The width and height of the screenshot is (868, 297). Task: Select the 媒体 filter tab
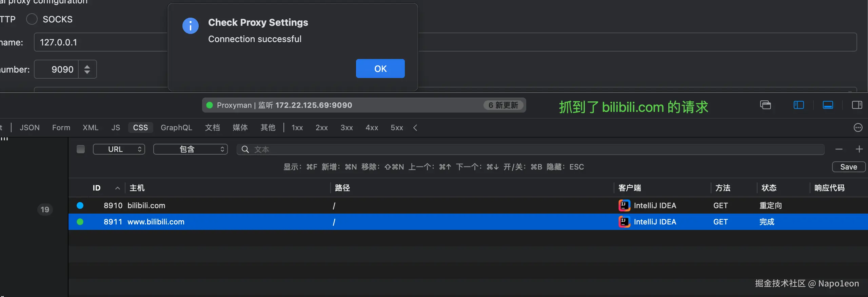click(240, 127)
